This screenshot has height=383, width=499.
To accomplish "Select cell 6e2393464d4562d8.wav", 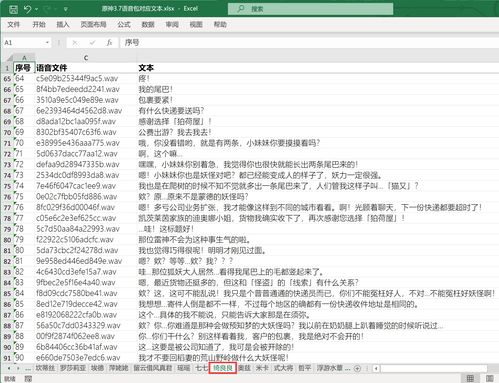I will (86, 111).
